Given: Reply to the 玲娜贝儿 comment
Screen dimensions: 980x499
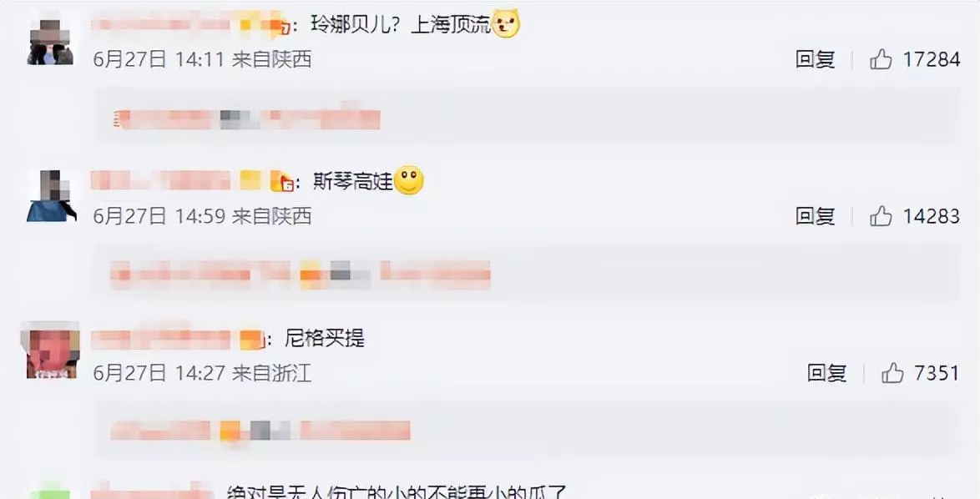Looking at the screenshot, I should pos(815,59).
